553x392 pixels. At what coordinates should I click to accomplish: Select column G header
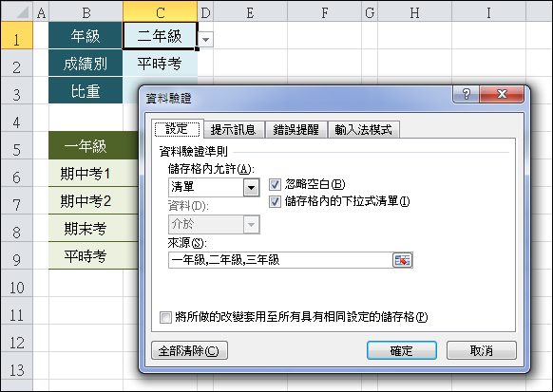370,12
